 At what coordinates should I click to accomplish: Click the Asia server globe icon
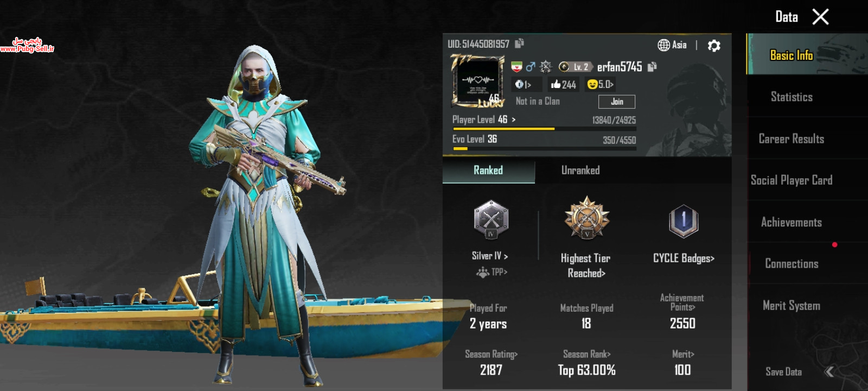pyautogui.click(x=663, y=45)
